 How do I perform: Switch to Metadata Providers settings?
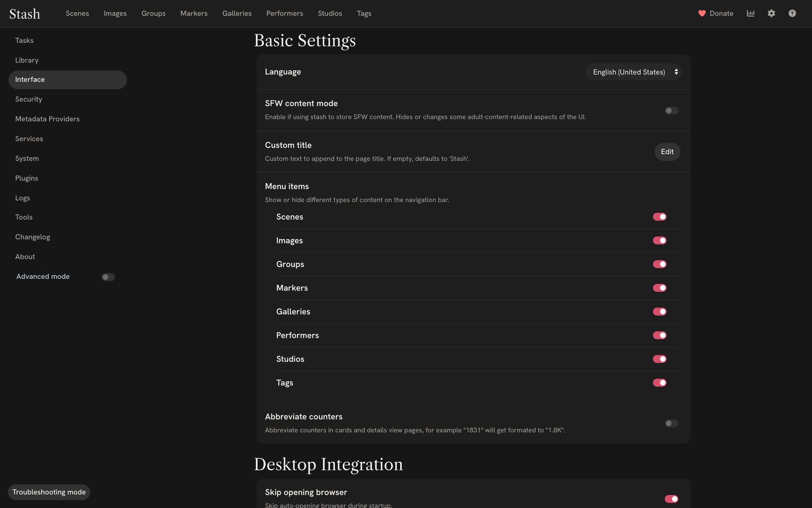[68, 119]
